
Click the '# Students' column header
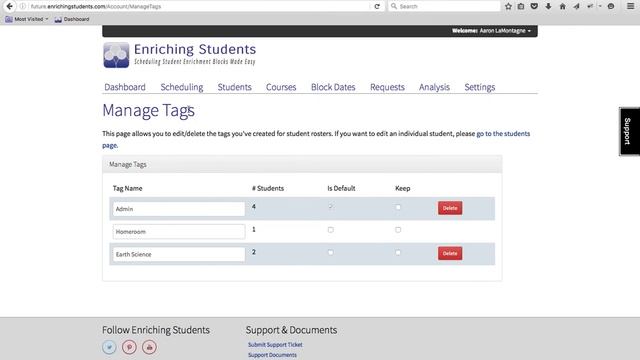tap(268, 188)
